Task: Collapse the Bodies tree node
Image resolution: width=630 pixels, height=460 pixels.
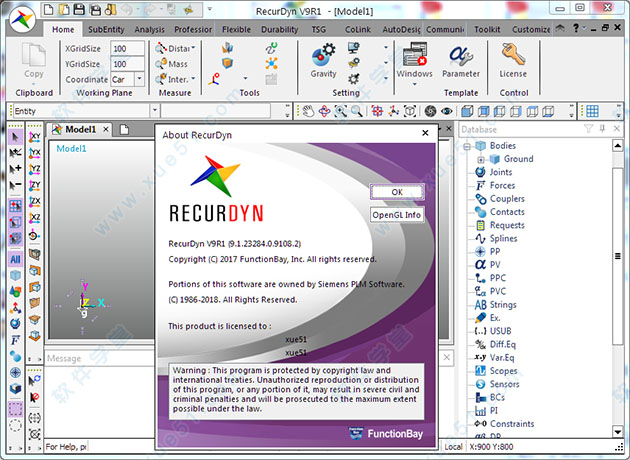Action: coord(466,146)
